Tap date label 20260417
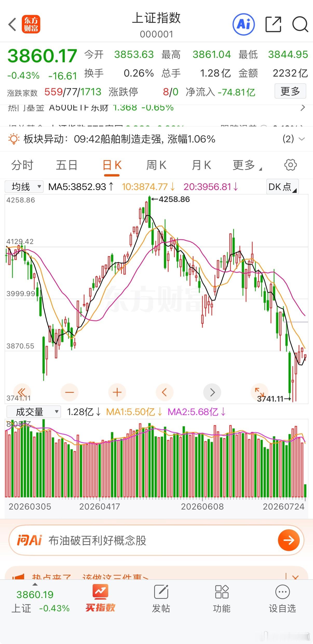The height and width of the screenshot is (644, 313). click(x=100, y=506)
